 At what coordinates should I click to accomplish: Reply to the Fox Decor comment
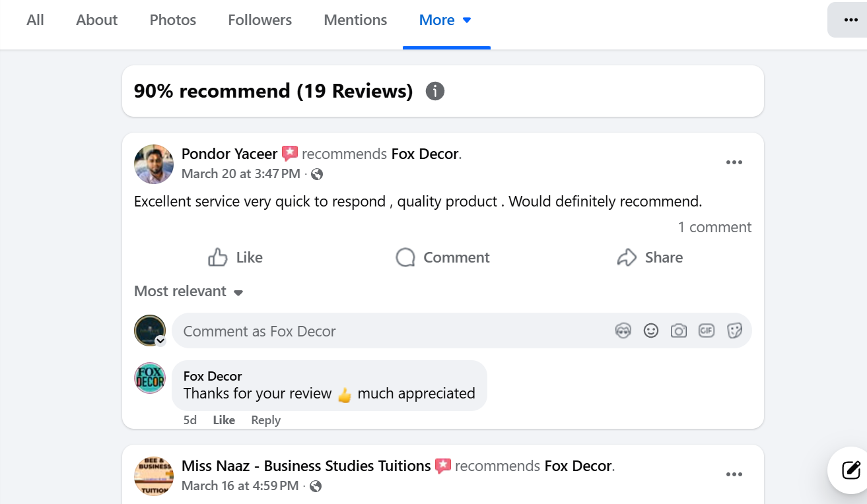[x=265, y=420]
